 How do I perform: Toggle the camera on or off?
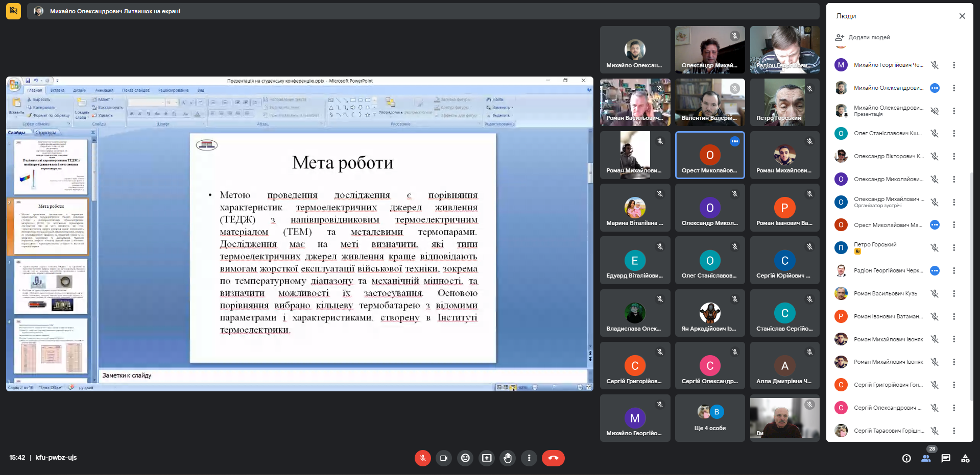[444, 458]
